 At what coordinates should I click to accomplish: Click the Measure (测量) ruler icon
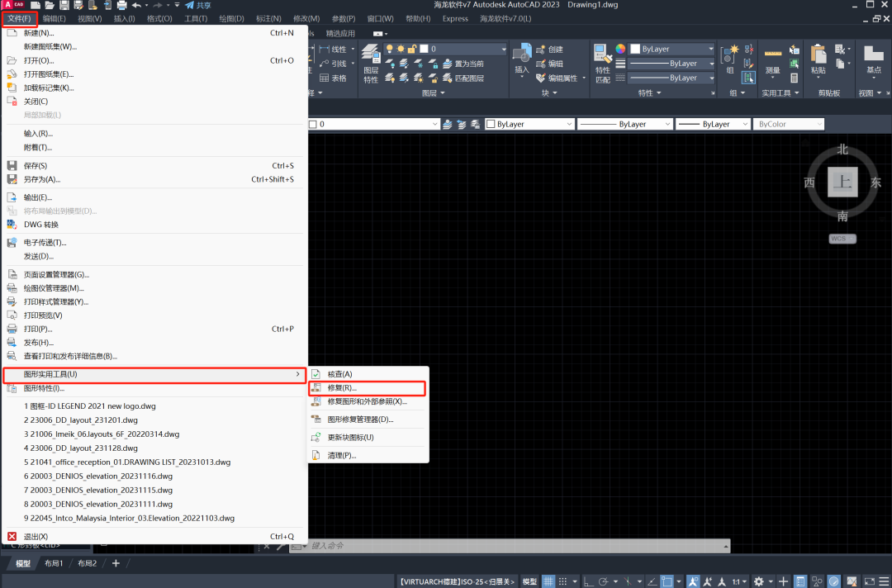tap(772, 54)
